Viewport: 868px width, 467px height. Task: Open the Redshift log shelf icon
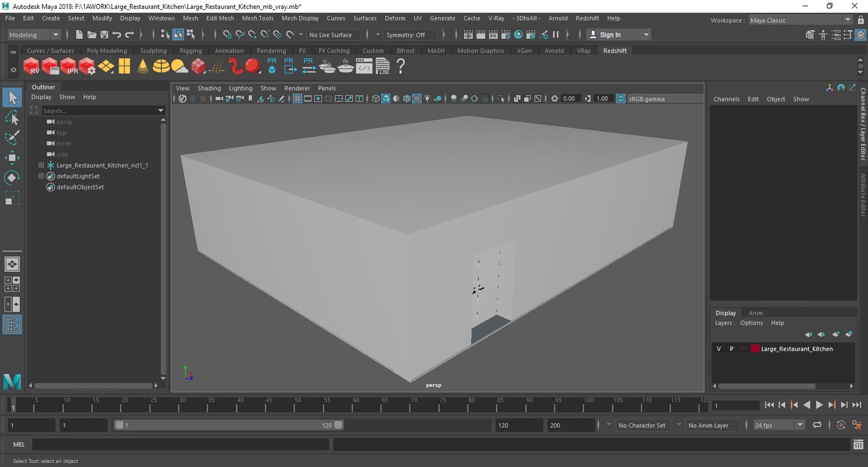[382, 67]
